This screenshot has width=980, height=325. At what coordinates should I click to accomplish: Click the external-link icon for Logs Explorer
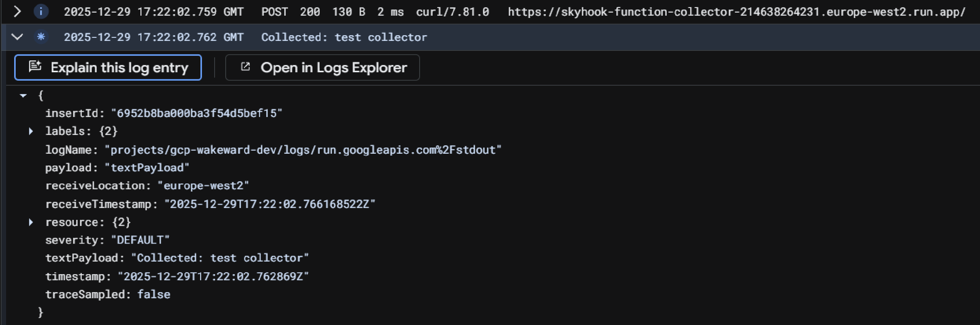pyautogui.click(x=245, y=67)
